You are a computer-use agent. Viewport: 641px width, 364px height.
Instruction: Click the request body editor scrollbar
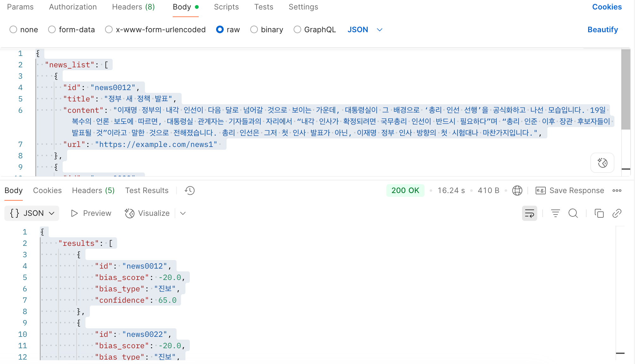(625, 89)
